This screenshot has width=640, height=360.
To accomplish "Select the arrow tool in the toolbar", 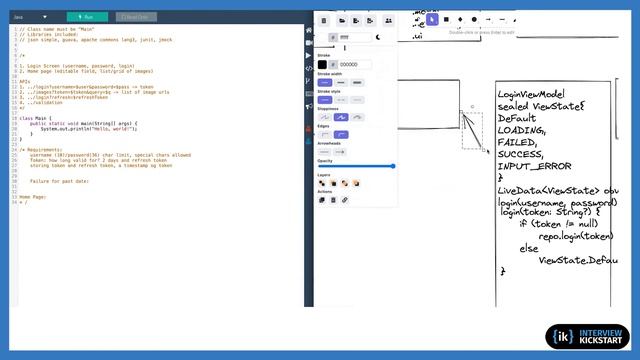I will pyautogui.click(x=488, y=19).
